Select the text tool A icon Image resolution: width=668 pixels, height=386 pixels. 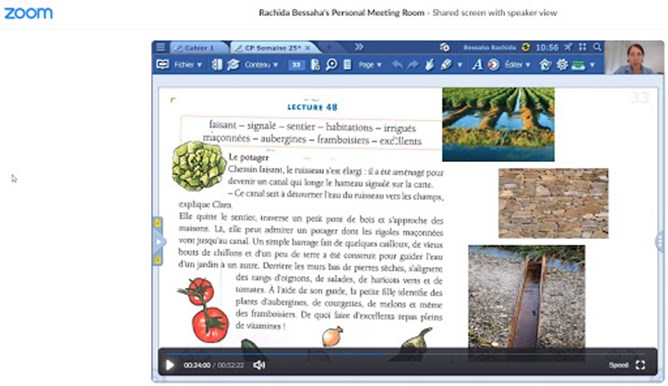pos(478,65)
